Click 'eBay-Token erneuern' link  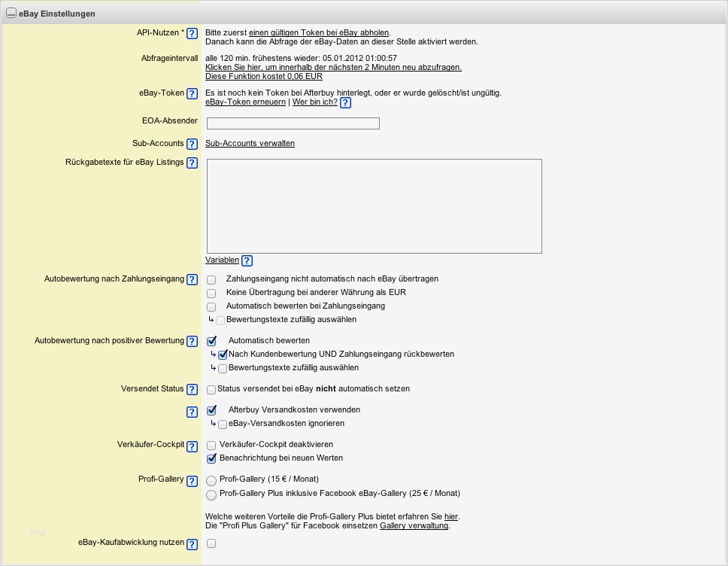[x=246, y=102]
